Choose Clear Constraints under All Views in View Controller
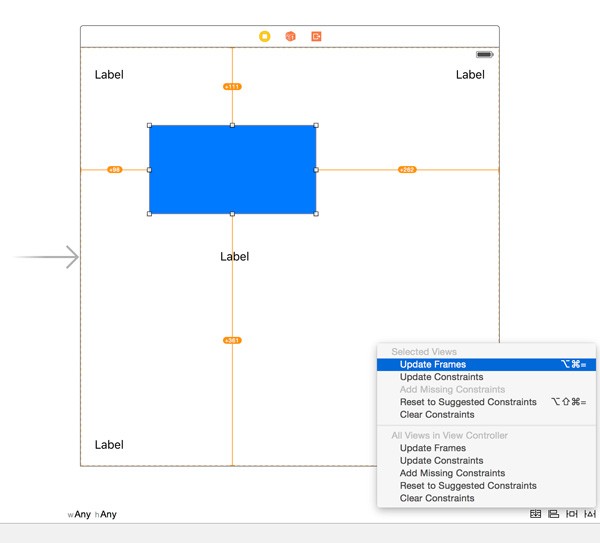Screen dimensions: 600x543 (486, 498)
